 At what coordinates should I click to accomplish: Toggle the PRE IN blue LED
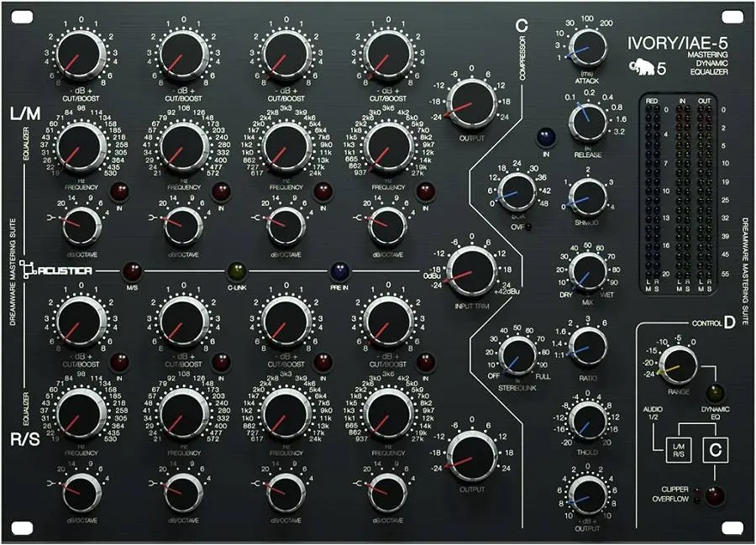point(340,271)
